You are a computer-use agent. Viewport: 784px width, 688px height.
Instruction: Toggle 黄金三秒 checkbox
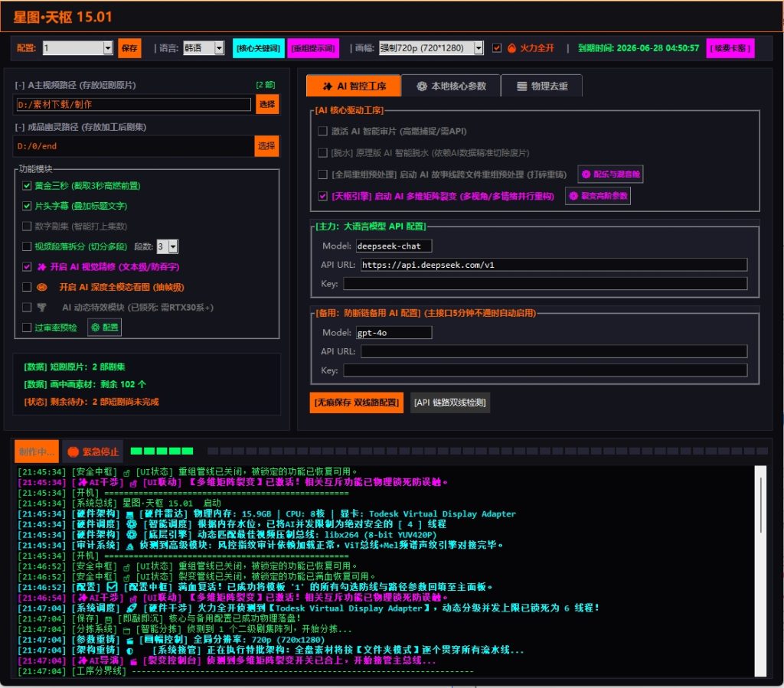(x=27, y=186)
